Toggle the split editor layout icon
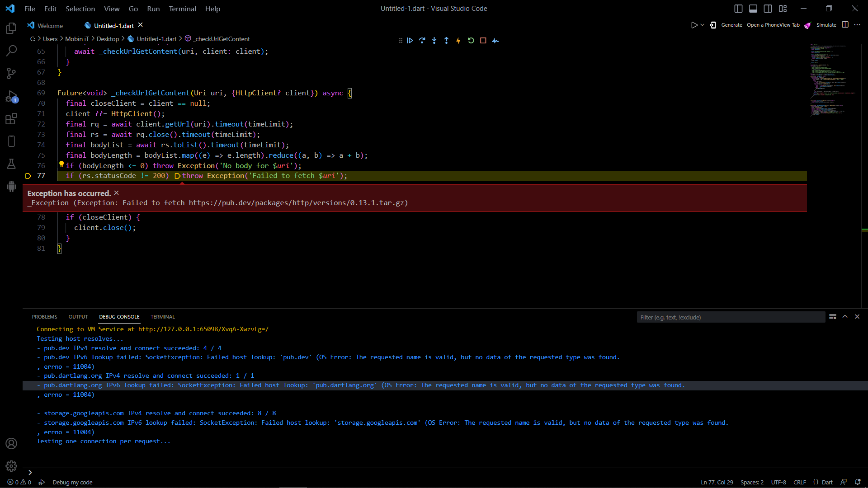 point(845,25)
